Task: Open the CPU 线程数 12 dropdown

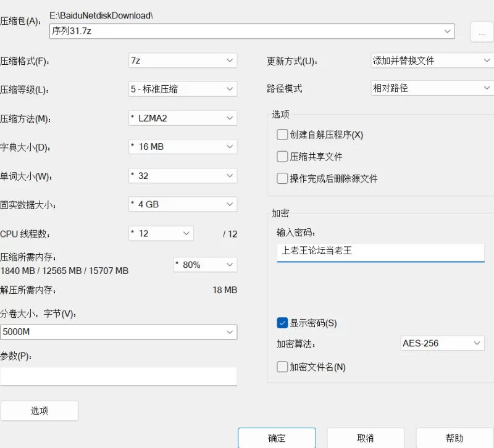Action: (161, 234)
